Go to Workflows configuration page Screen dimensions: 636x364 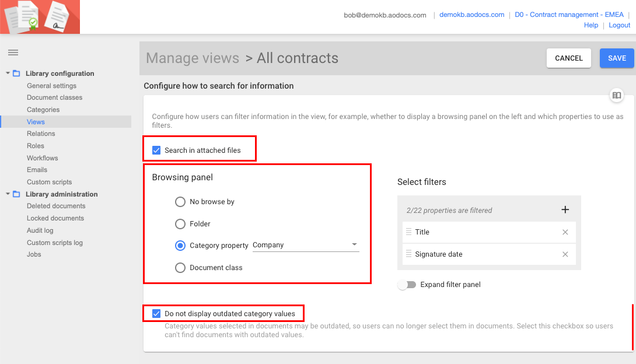[43, 158]
